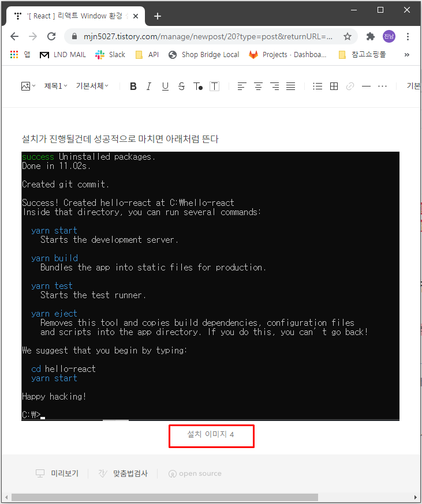
Task: Open the 기본서체 font dropdown
Action: (92, 86)
